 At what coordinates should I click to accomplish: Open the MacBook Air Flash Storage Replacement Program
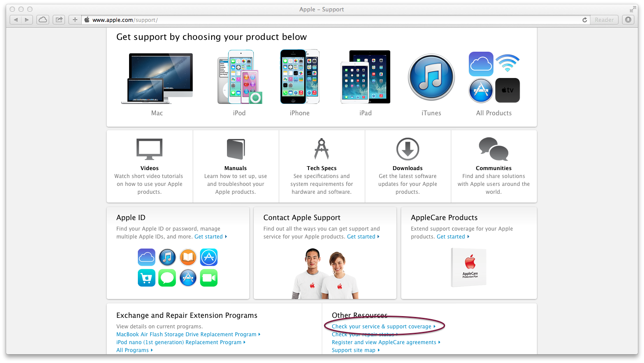pos(184,334)
